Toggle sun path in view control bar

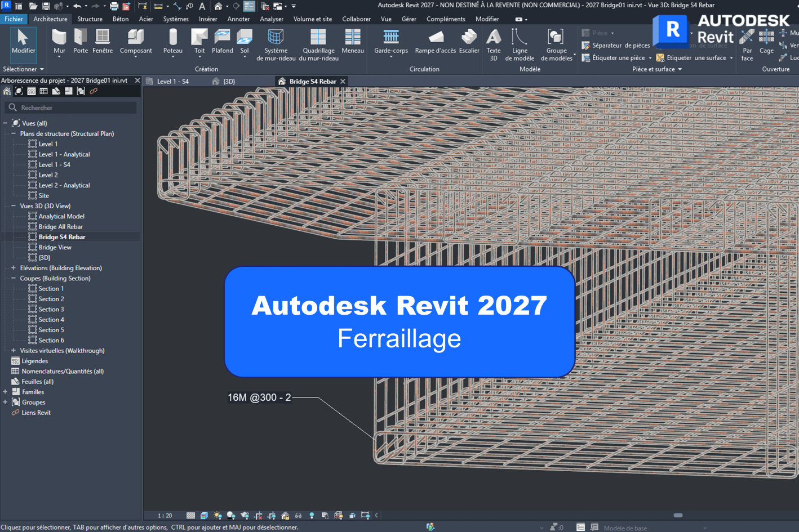click(x=217, y=516)
